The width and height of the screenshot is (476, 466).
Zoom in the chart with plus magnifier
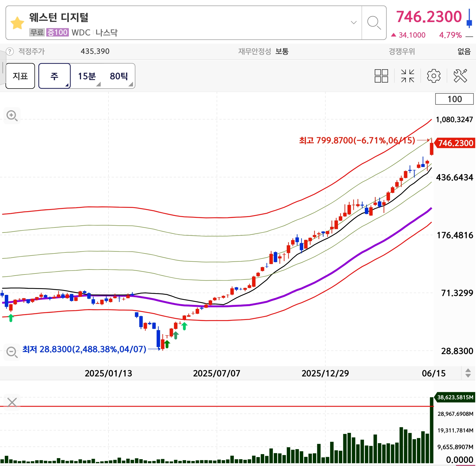[x=12, y=116]
